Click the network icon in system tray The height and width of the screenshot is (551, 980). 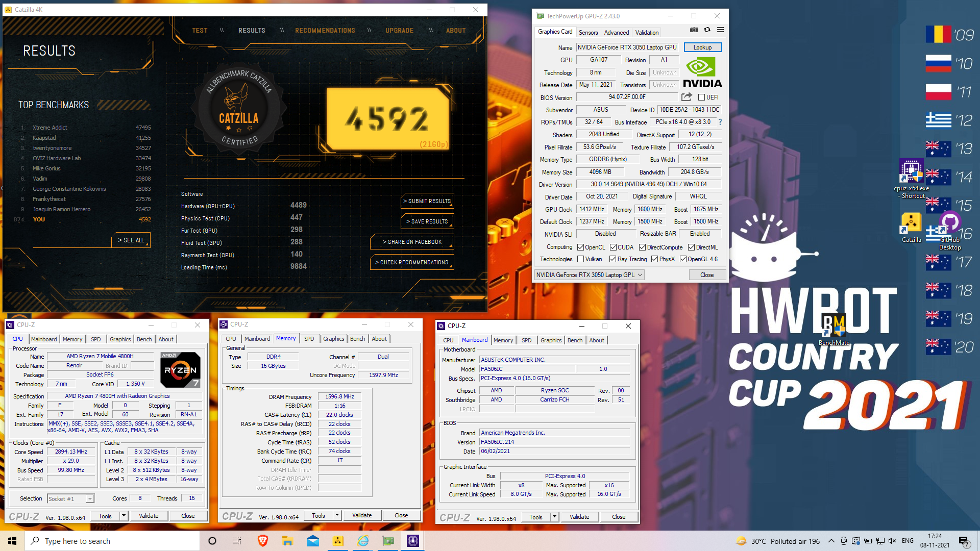click(880, 541)
